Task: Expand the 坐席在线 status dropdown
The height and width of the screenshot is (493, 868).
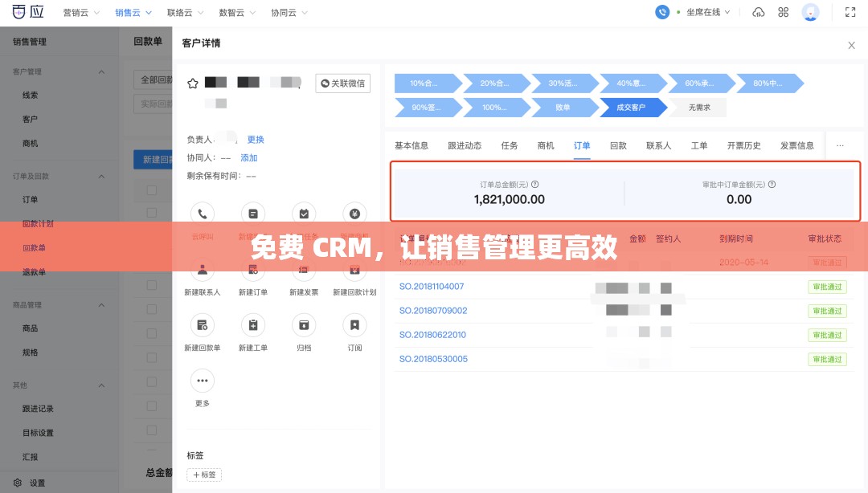Action: coord(706,12)
